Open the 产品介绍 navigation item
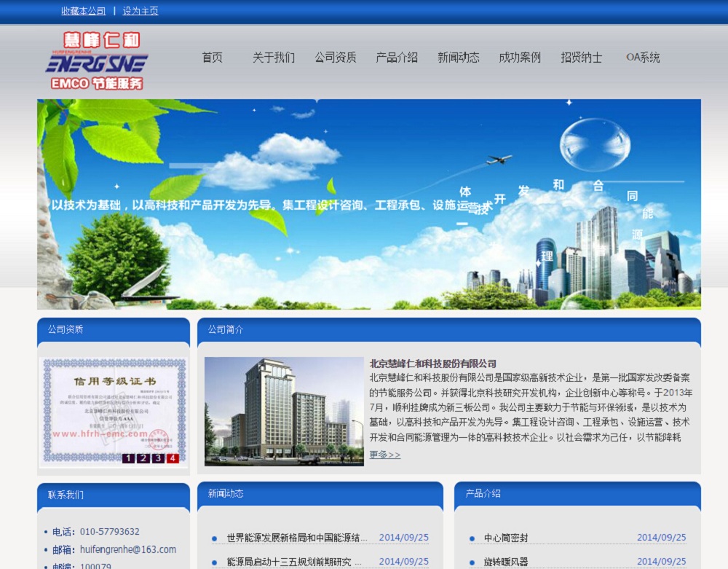 click(x=397, y=57)
